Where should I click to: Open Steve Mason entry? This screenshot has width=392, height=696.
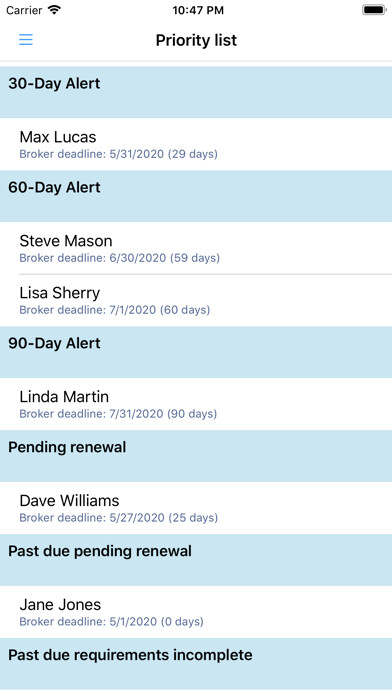(x=196, y=248)
